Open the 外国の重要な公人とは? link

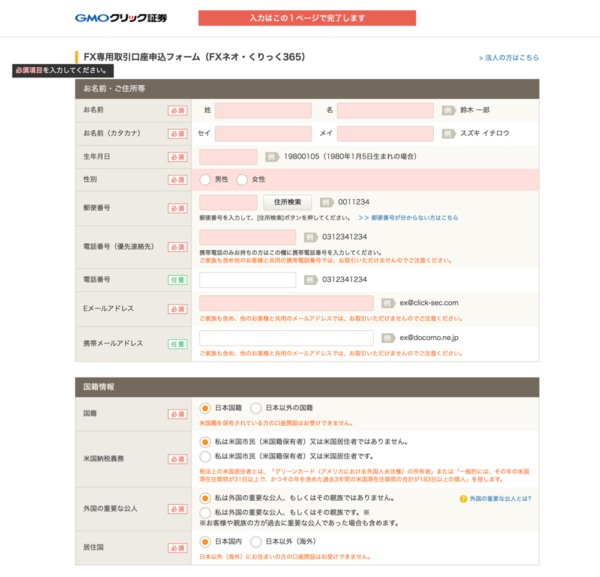(500, 499)
